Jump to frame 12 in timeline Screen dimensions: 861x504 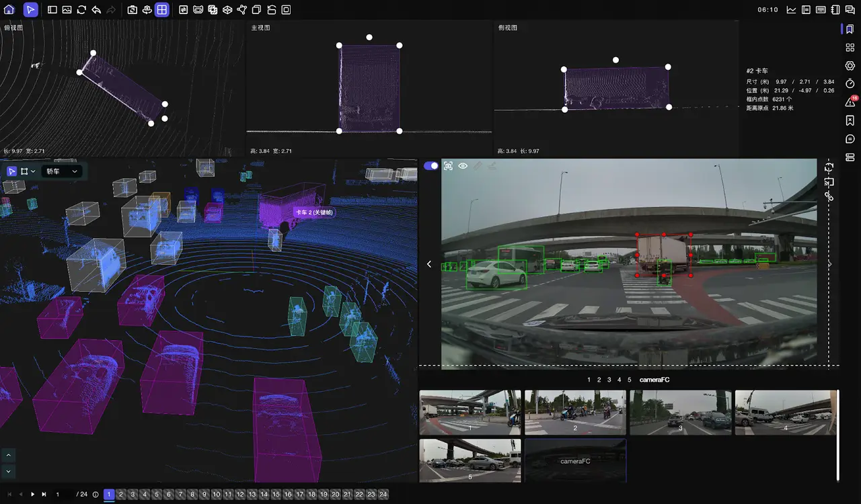point(240,495)
